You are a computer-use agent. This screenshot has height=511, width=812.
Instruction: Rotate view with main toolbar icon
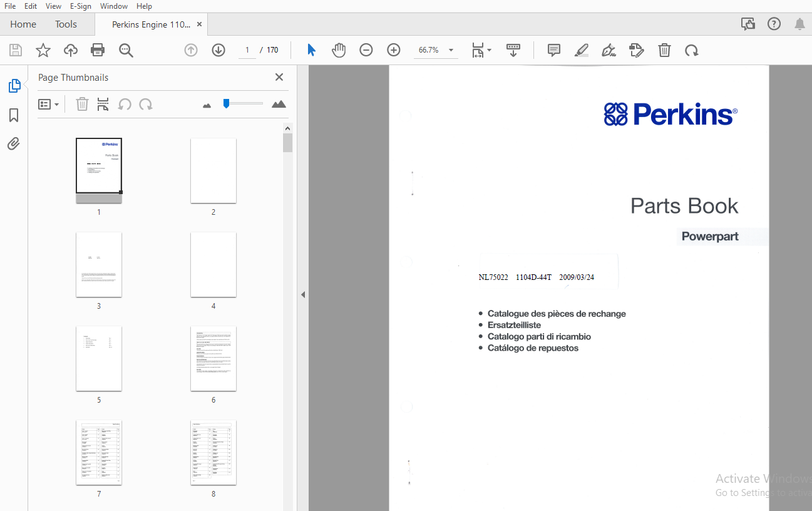pos(692,50)
